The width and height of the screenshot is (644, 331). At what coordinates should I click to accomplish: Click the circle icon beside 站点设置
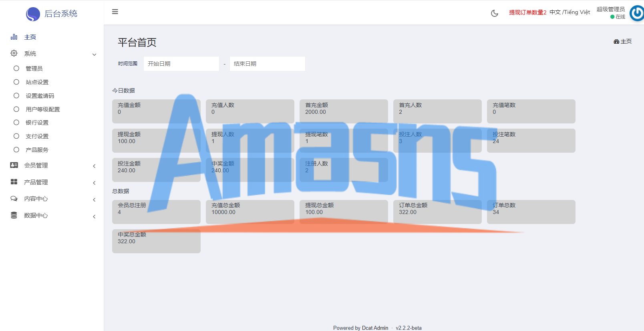pyautogui.click(x=16, y=82)
